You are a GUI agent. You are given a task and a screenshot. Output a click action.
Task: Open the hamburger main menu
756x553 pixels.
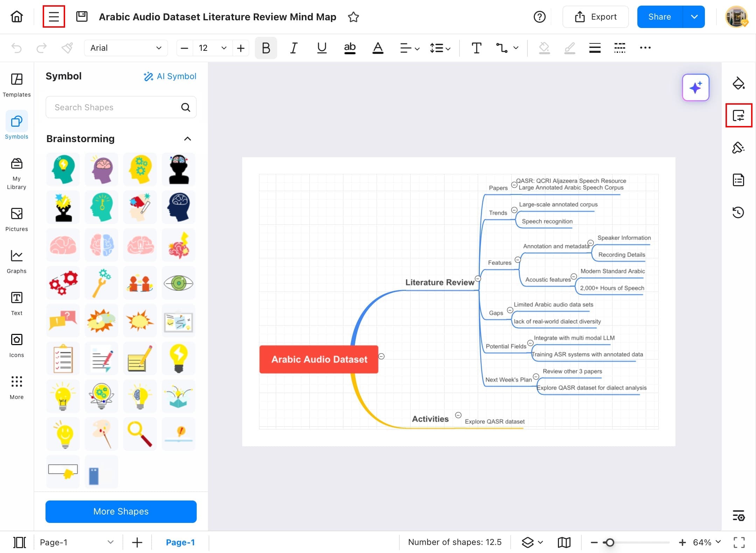click(54, 16)
